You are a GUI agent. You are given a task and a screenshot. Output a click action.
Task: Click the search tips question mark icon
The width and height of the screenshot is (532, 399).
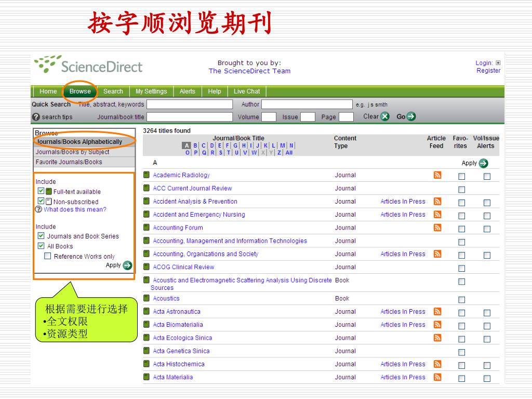(x=36, y=117)
